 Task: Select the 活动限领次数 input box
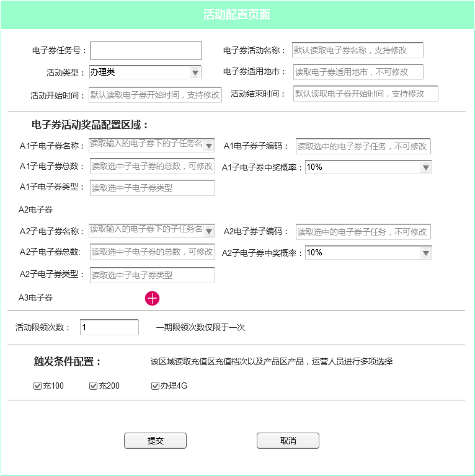[x=109, y=327]
